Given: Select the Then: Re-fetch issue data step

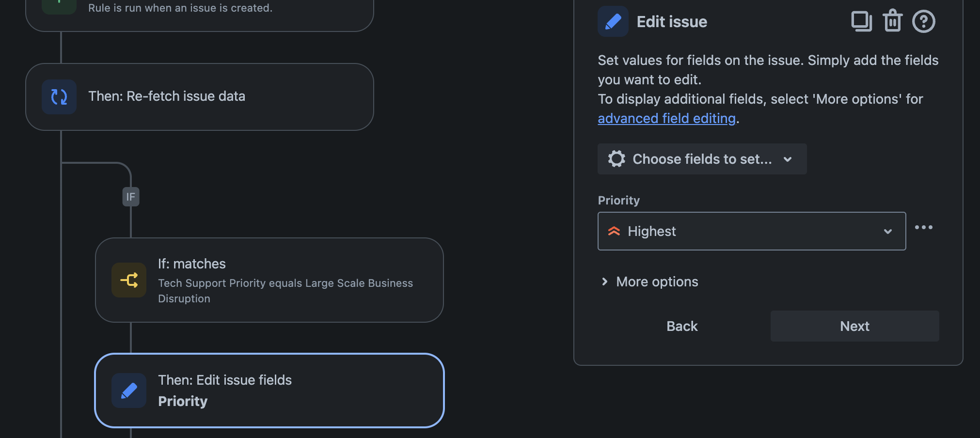Looking at the screenshot, I should (200, 97).
